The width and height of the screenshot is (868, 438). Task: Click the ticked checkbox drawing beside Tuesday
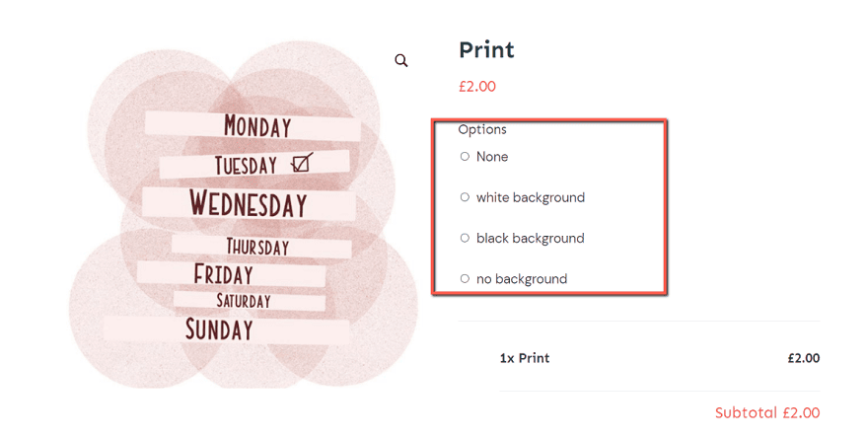pos(302,163)
